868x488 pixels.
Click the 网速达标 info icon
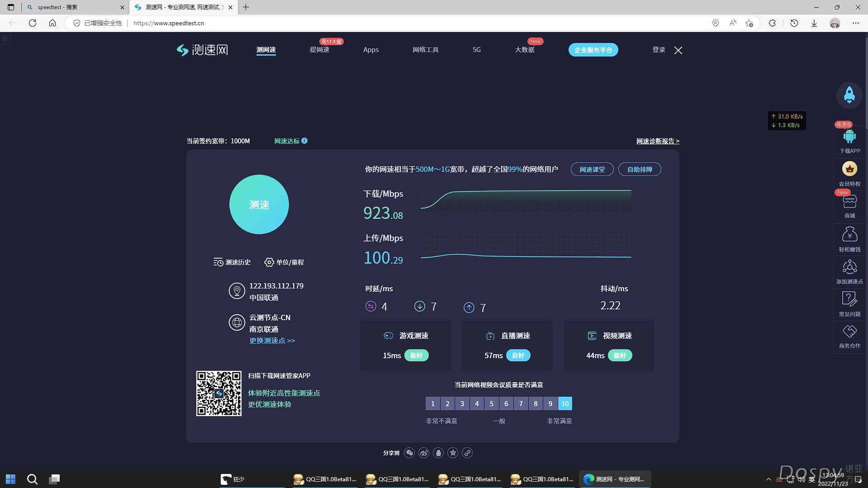click(304, 141)
